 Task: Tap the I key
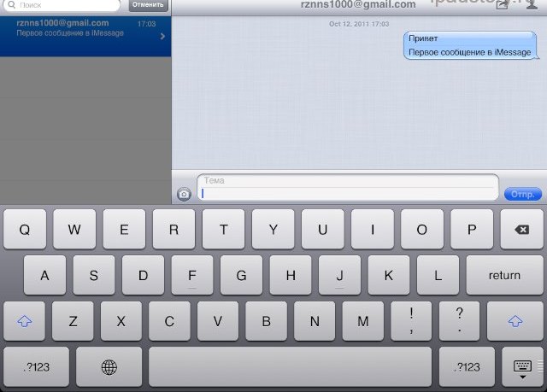pyautogui.click(x=373, y=229)
